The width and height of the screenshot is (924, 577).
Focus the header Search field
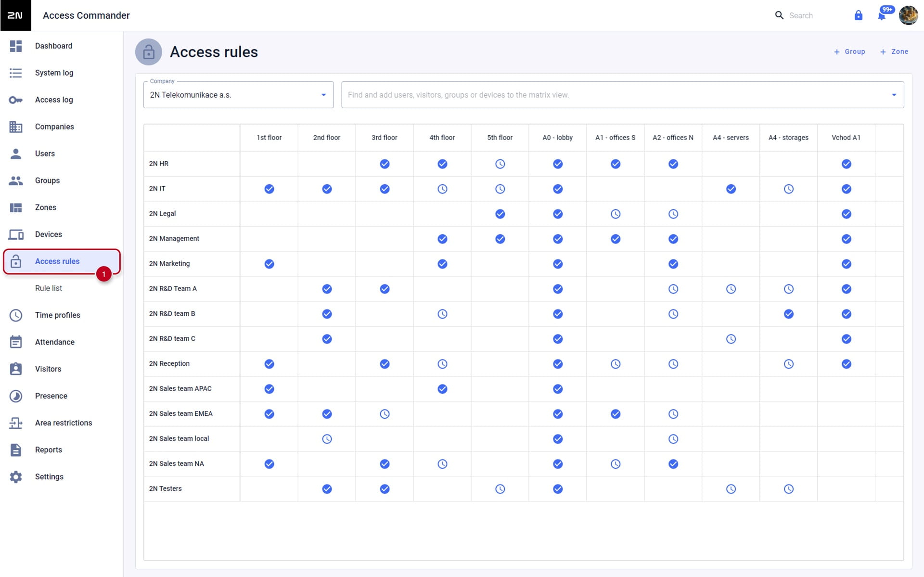click(801, 15)
